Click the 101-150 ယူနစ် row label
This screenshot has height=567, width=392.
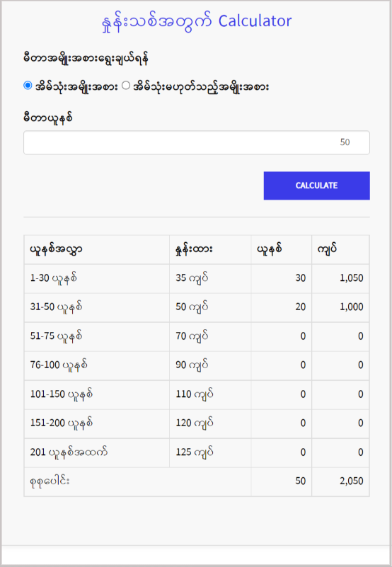coord(61,394)
